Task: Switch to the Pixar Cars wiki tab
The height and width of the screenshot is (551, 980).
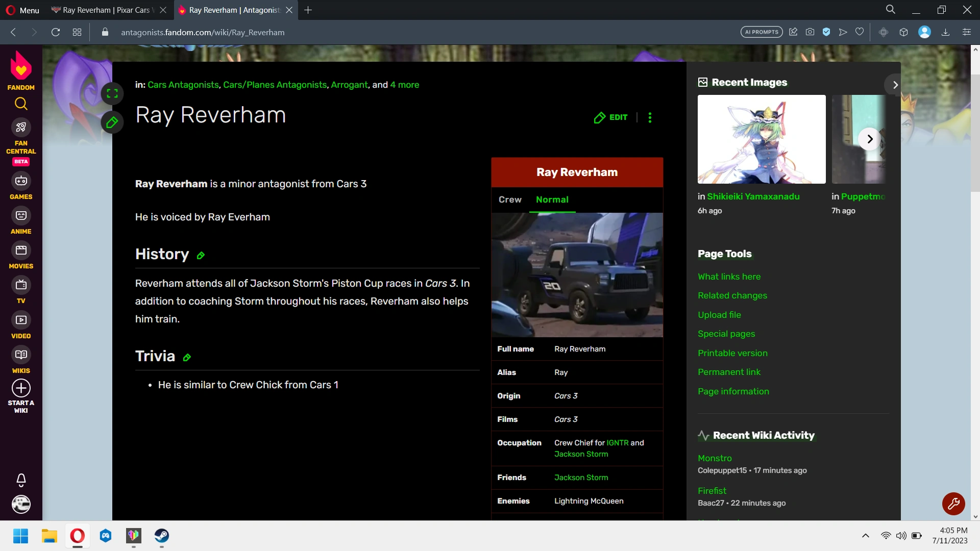Action: pyautogui.click(x=107, y=10)
